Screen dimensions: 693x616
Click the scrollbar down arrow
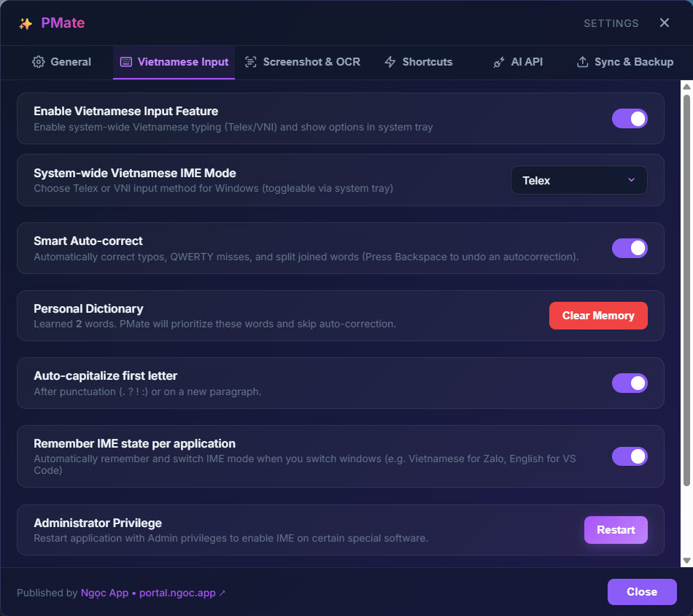[x=686, y=561]
